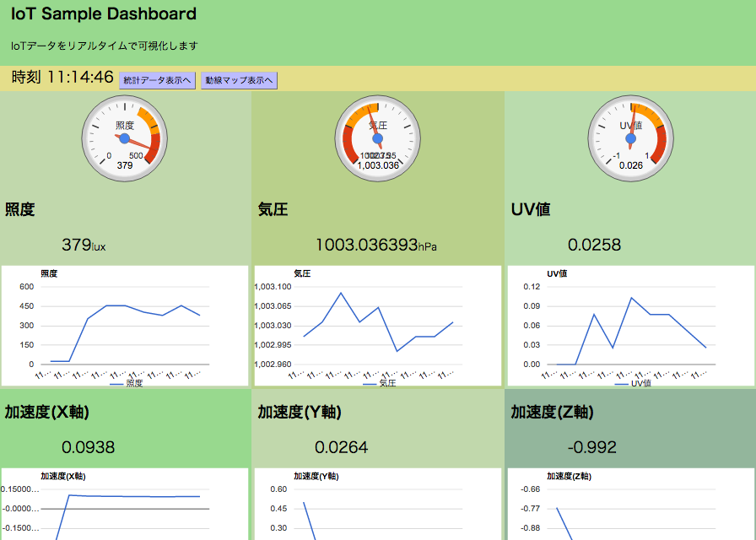756x540 pixels.
Task: Switch to the 統計データ表示へ view
Action: tap(157, 79)
